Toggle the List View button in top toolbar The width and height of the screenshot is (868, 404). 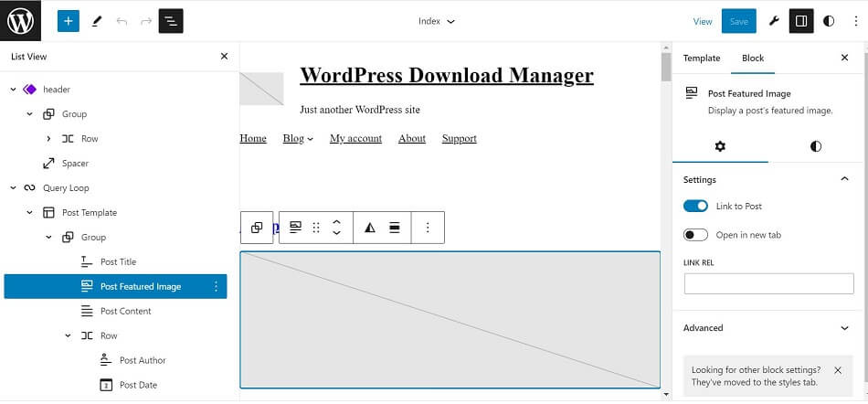(171, 21)
